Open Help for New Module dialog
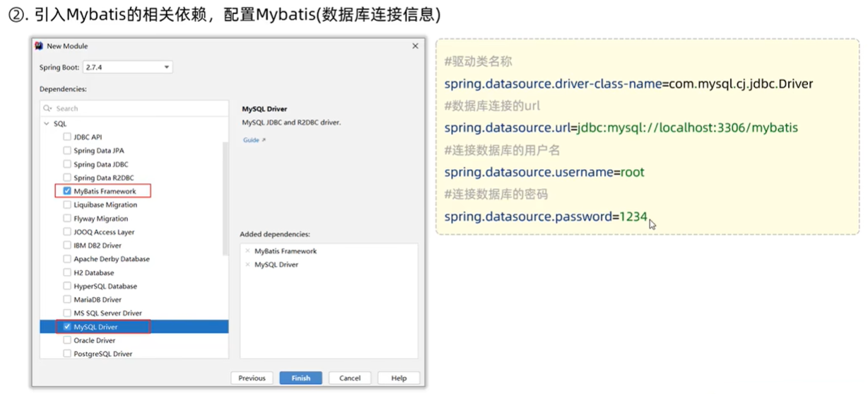The height and width of the screenshot is (394, 868). (399, 378)
